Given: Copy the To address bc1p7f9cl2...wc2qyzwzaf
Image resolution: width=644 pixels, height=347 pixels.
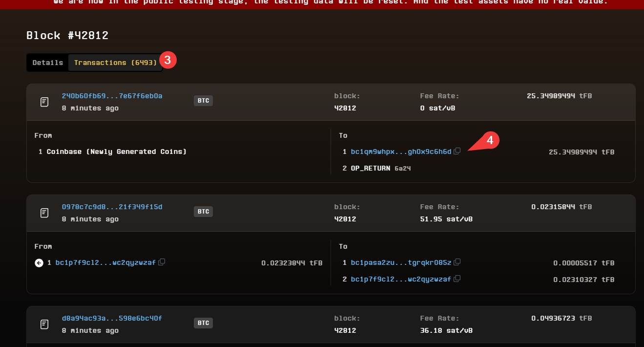Looking at the screenshot, I should click(457, 279).
